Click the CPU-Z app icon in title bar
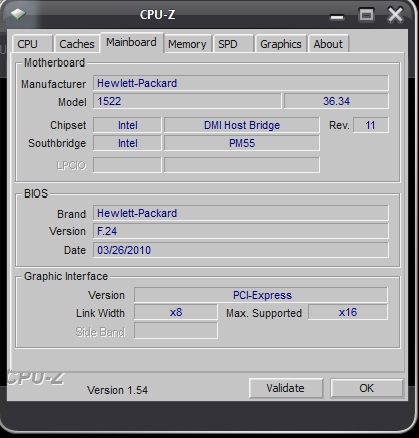Image resolution: width=419 pixels, height=438 pixels. coord(18,14)
